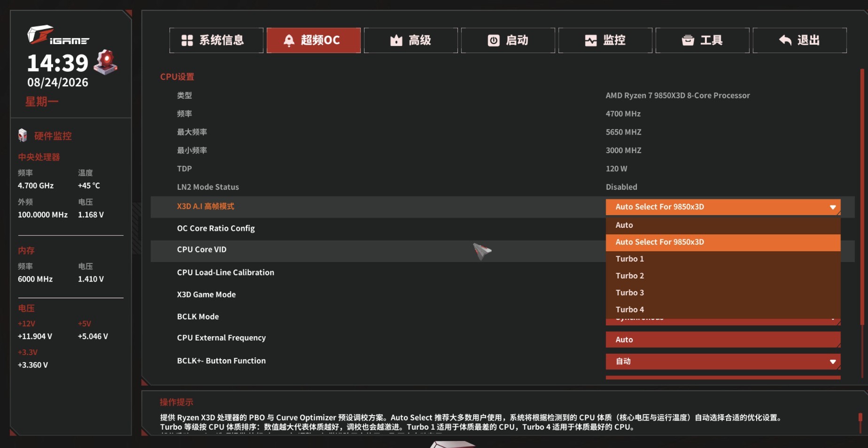
Task: Click the rocket icon on 超频OC
Action: click(x=289, y=40)
